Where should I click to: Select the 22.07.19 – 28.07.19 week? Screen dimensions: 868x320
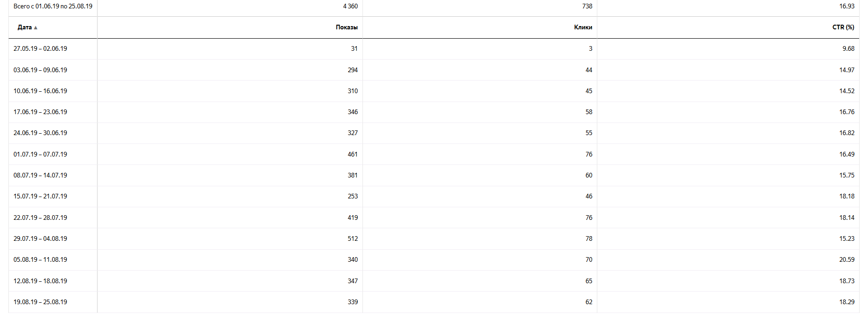[40, 218]
